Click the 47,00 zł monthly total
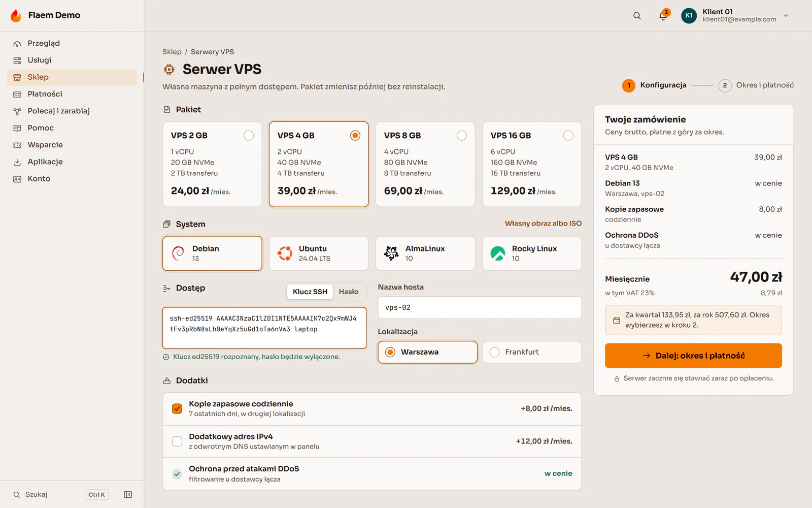Screen dimensions: 812x508 click(756, 277)
